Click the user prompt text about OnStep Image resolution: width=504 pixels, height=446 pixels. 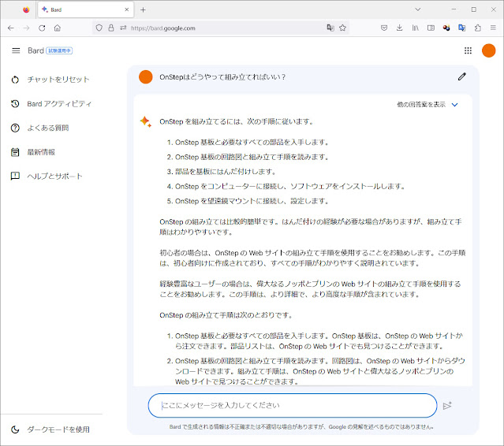coord(222,77)
